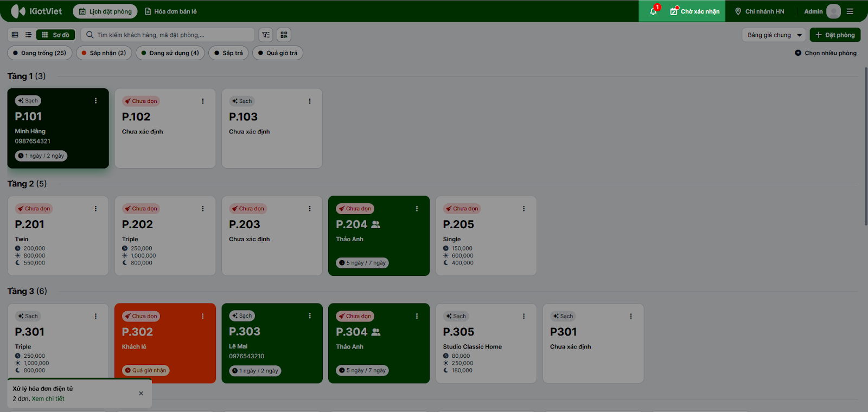868x412 pixels.
Task: Click the Chưa dọn tag on P.204
Action: [x=355, y=209]
